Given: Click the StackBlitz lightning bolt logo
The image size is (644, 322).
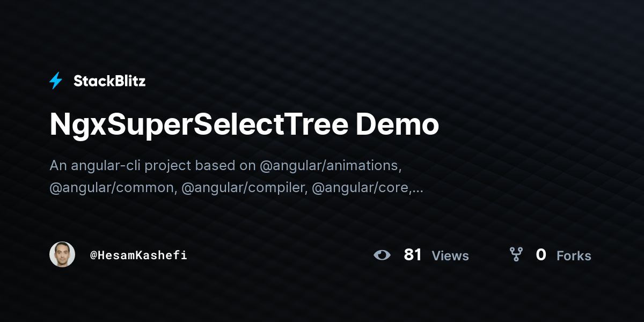Looking at the screenshot, I should (x=56, y=81).
